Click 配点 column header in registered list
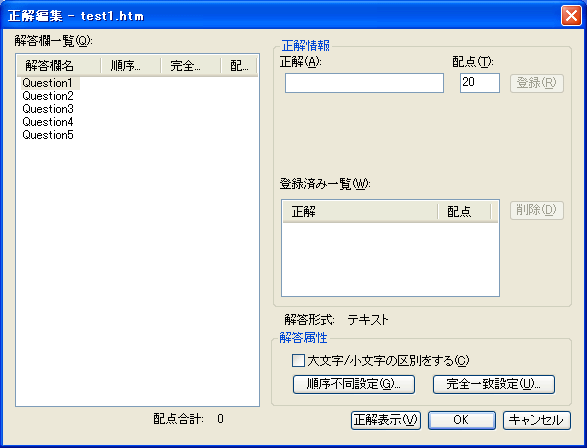 464,212
